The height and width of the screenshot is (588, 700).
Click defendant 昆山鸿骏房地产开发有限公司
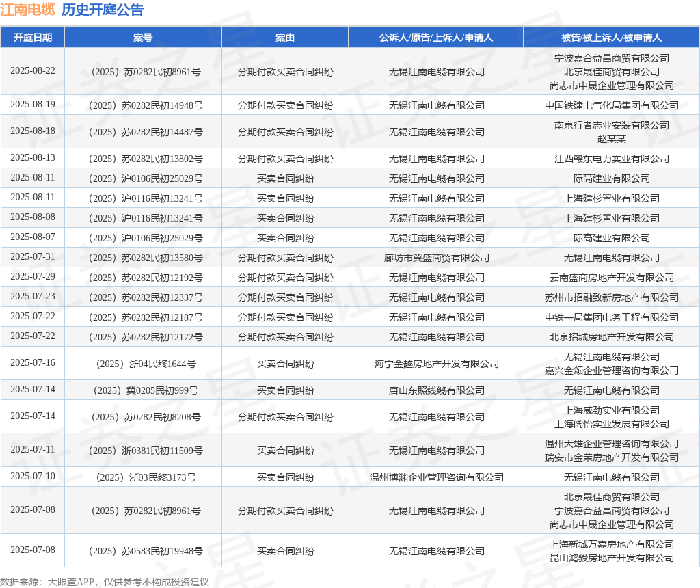[612, 558]
